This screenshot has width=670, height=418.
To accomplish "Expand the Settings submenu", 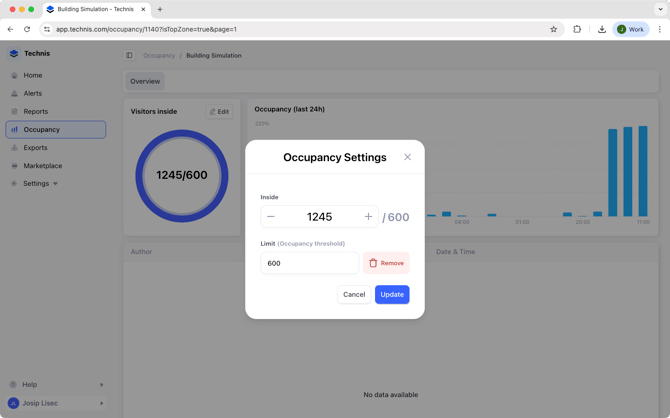I will [x=40, y=183].
